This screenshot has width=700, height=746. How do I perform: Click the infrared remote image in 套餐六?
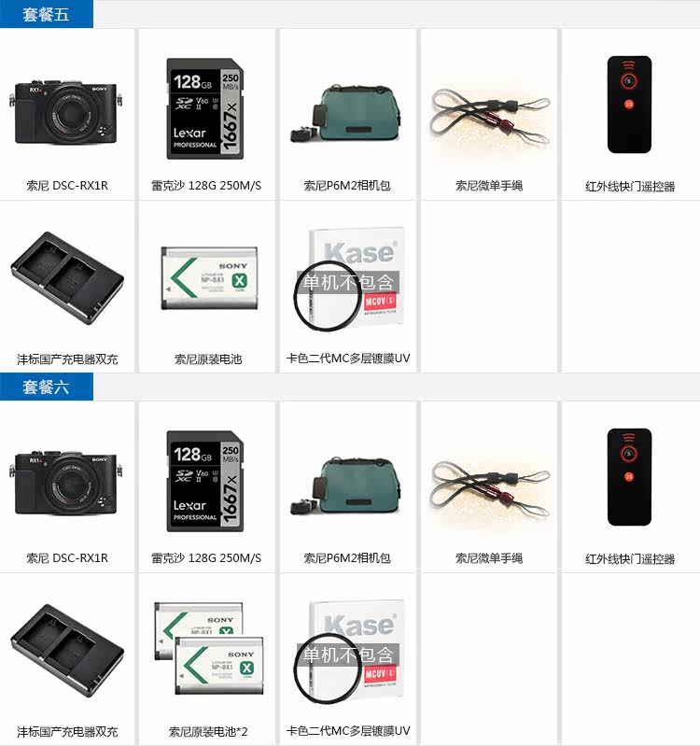tap(629, 477)
